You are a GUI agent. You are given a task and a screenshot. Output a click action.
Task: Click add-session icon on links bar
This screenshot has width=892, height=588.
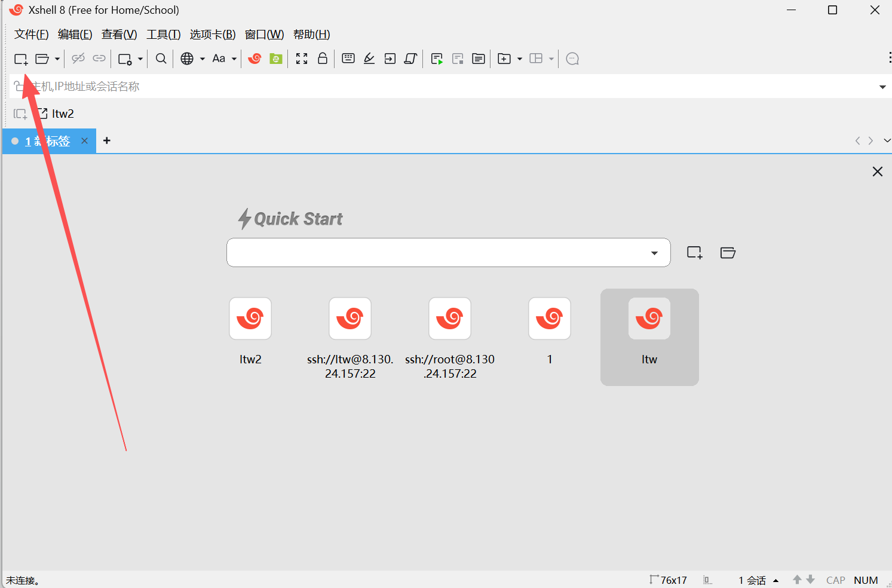20,114
